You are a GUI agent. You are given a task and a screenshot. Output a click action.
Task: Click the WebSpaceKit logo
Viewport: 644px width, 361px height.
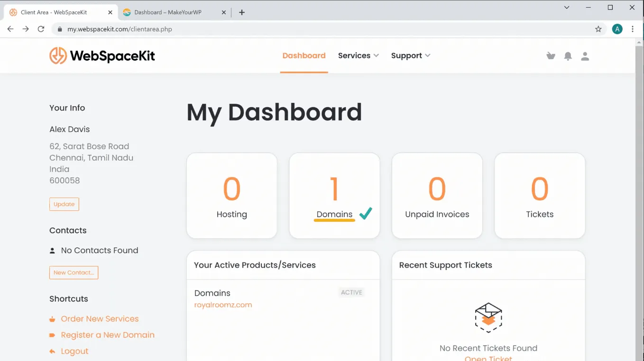tap(102, 55)
